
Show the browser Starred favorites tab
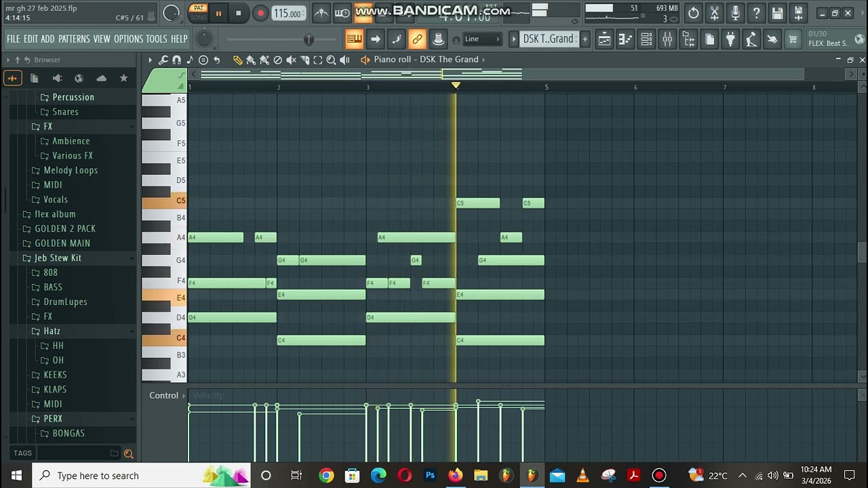(x=123, y=79)
